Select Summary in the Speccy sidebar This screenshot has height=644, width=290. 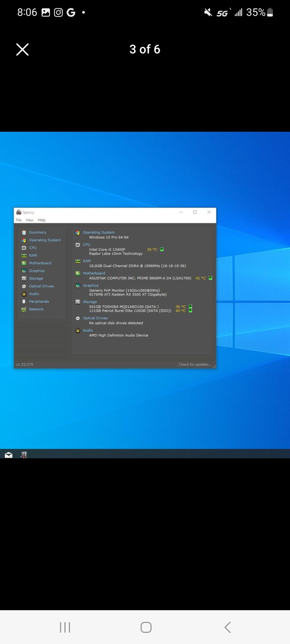click(x=38, y=232)
